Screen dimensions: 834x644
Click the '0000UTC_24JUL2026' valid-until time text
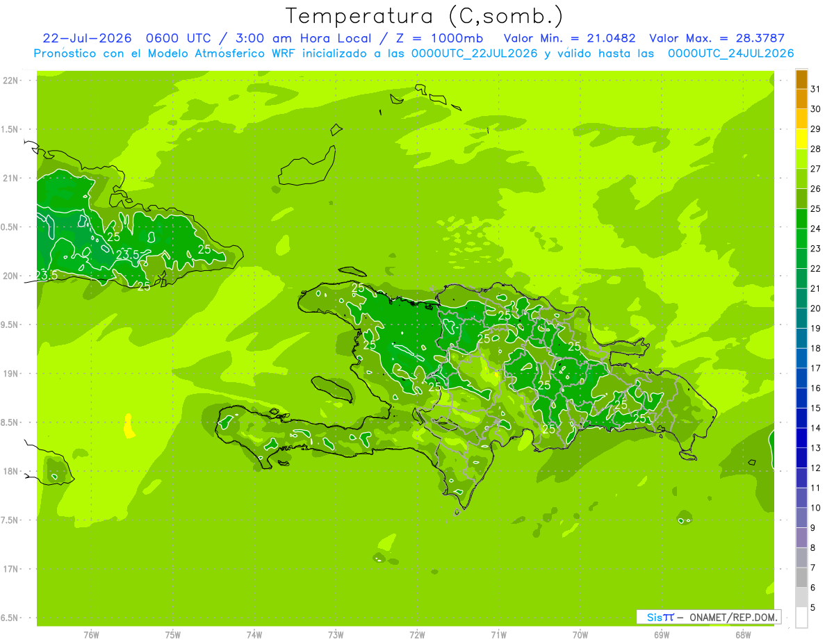click(730, 53)
